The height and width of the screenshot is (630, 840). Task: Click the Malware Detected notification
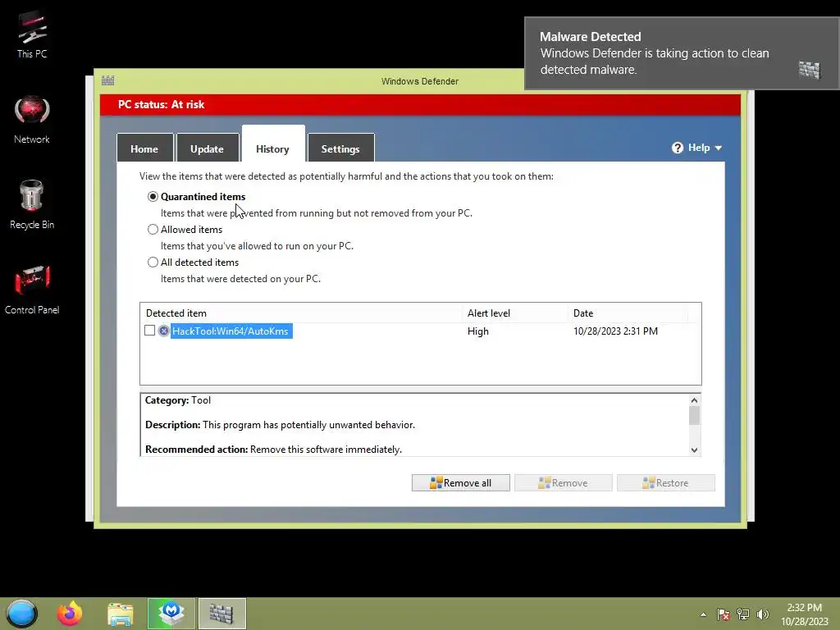click(x=682, y=53)
